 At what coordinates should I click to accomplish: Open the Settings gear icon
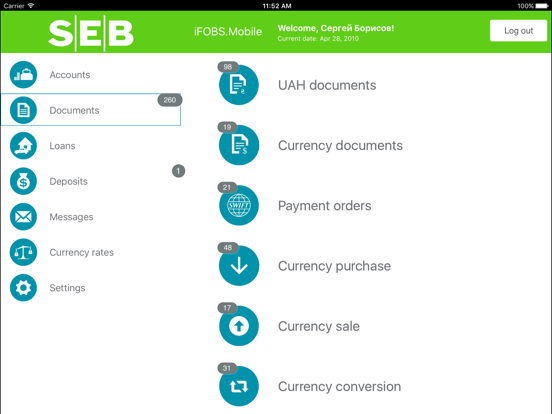23,288
